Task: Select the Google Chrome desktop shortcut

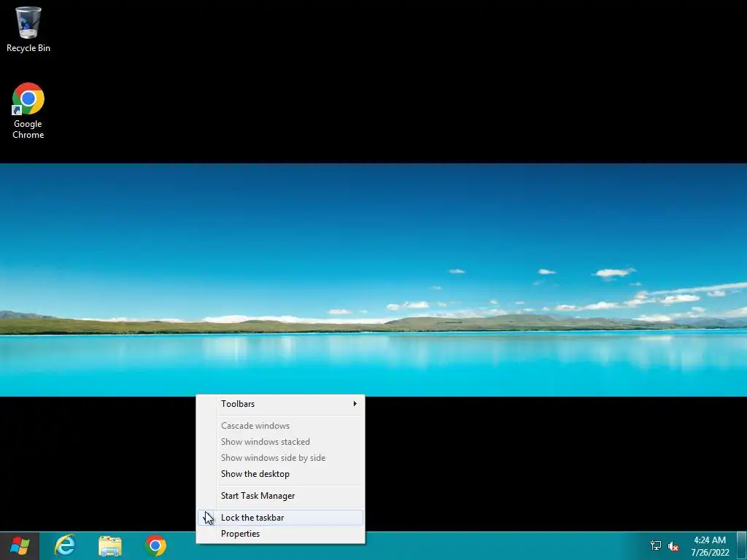Action: (x=28, y=111)
